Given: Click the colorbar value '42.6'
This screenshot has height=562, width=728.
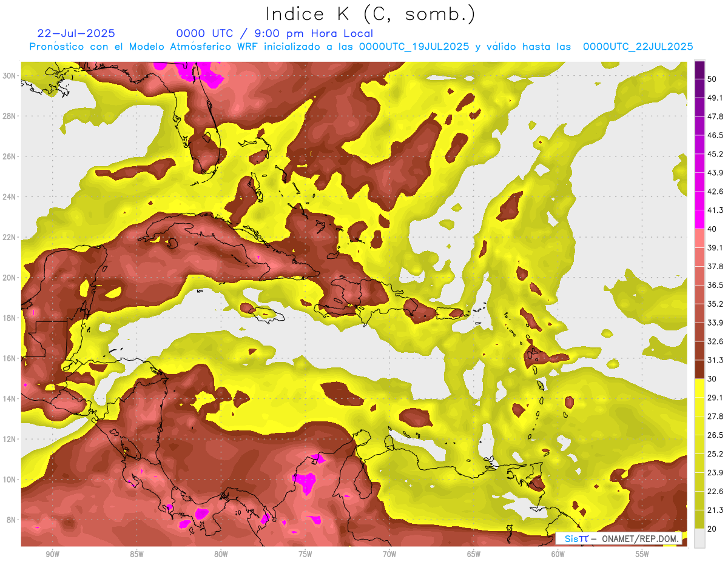Looking at the screenshot, I should tap(715, 192).
